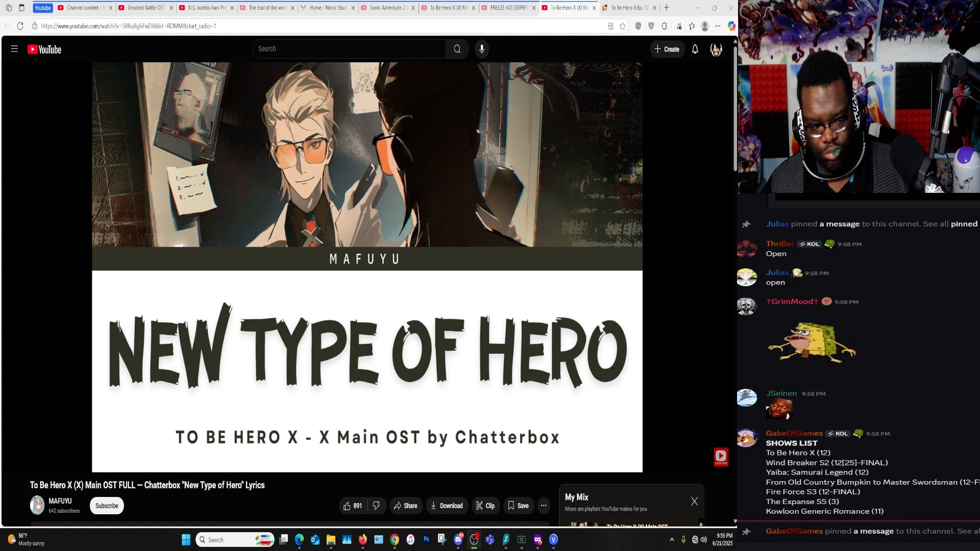Open Copilot sidebar icon in browser
980x551 pixels.
point(731,26)
